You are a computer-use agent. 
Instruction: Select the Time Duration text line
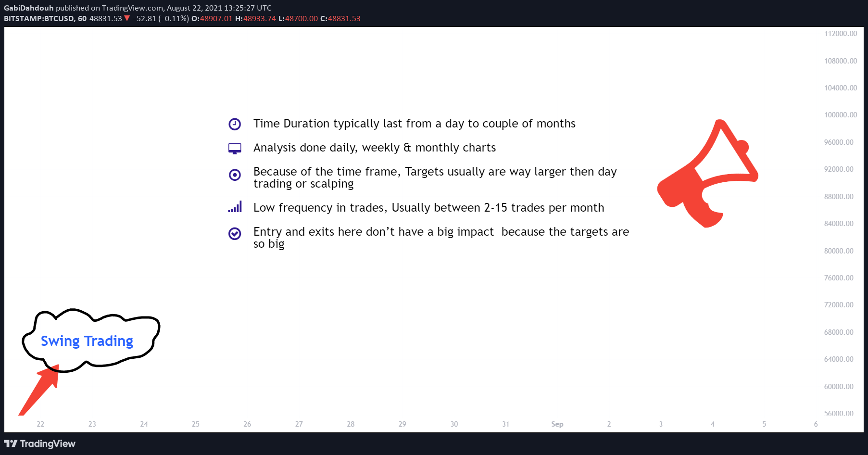(x=415, y=124)
